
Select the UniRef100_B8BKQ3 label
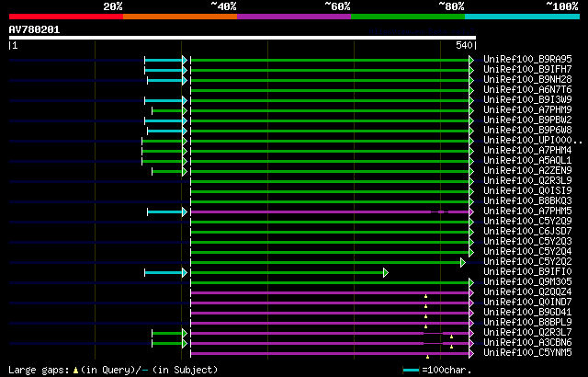[527, 201]
